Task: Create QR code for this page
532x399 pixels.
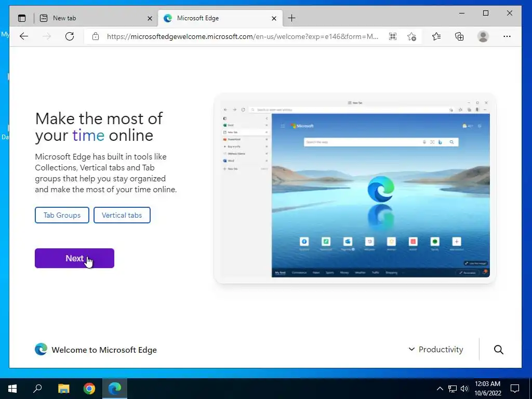Action: [393, 36]
